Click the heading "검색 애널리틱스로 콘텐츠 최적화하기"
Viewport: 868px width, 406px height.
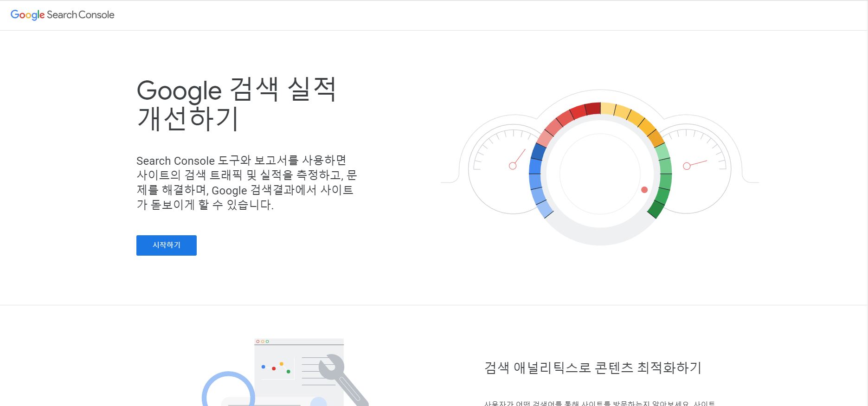(x=592, y=367)
